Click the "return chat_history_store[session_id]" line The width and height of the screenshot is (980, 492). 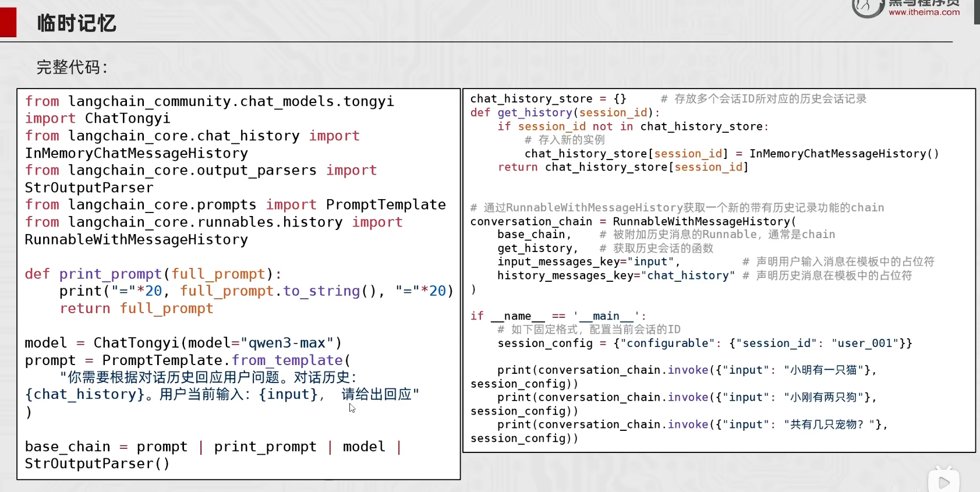tap(623, 167)
